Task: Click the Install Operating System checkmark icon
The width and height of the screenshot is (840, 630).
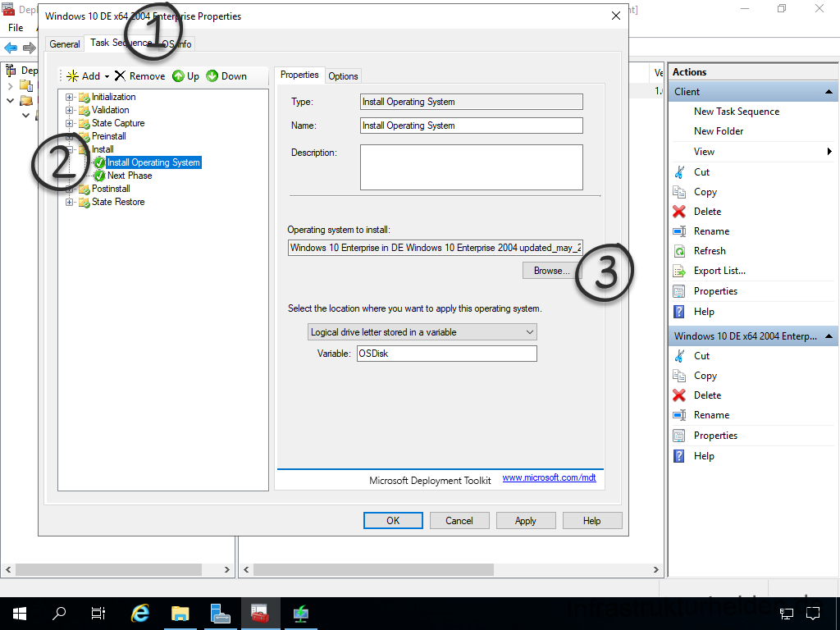Action: tap(99, 162)
